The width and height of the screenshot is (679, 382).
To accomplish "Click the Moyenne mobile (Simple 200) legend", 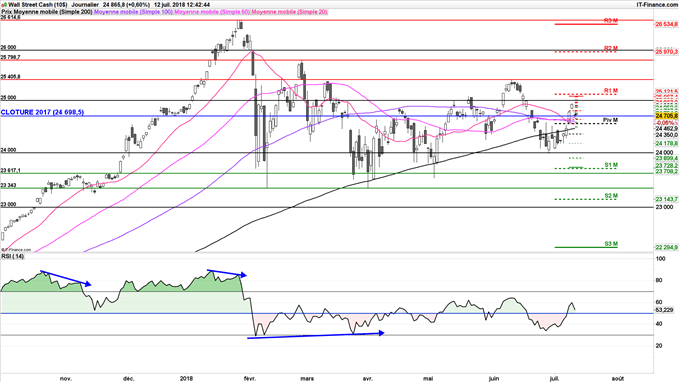I will tap(52, 12).
